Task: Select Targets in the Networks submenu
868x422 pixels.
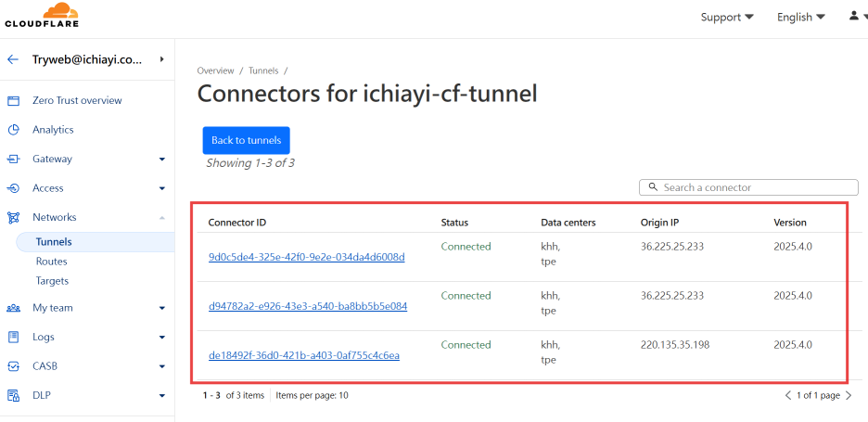Action: (52, 281)
